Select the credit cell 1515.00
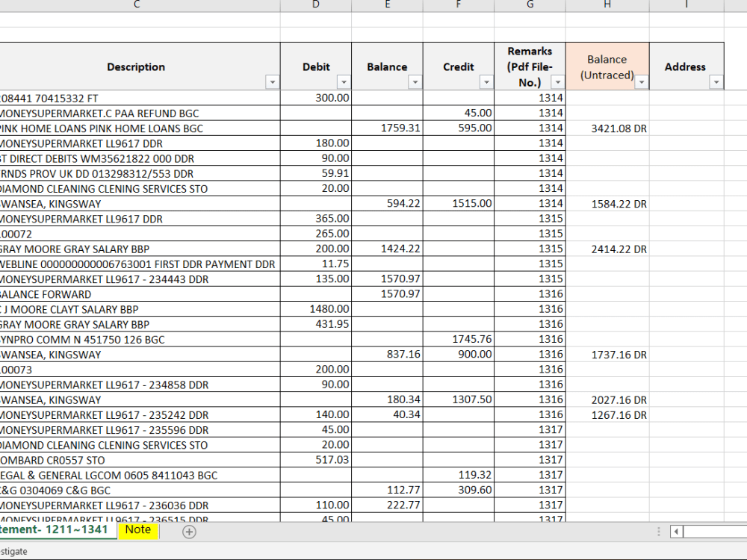747x560 pixels. pos(459,204)
